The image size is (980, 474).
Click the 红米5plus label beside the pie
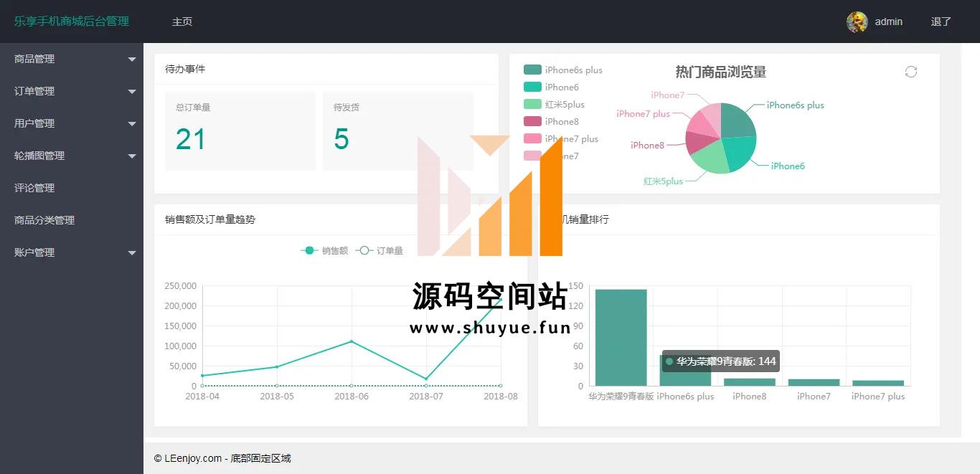[x=663, y=181]
